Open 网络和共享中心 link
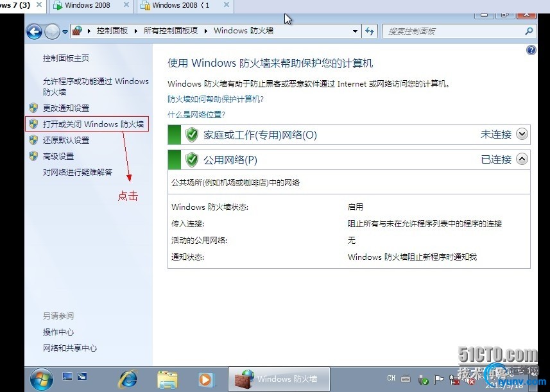Image resolution: width=550 pixels, height=392 pixels. pyautogui.click(x=70, y=348)
